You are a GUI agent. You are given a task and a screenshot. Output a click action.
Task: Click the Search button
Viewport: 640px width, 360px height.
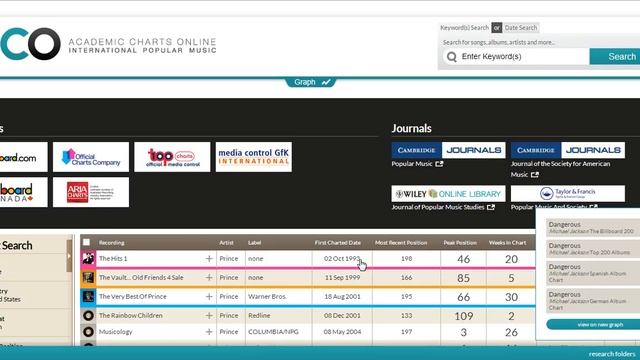[615, 56]
